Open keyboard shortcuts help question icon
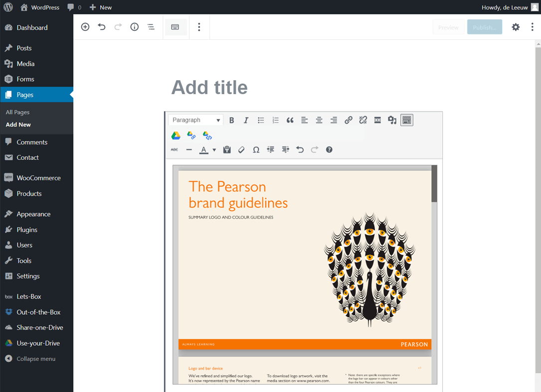541x392 pixels. pos(329,149)
